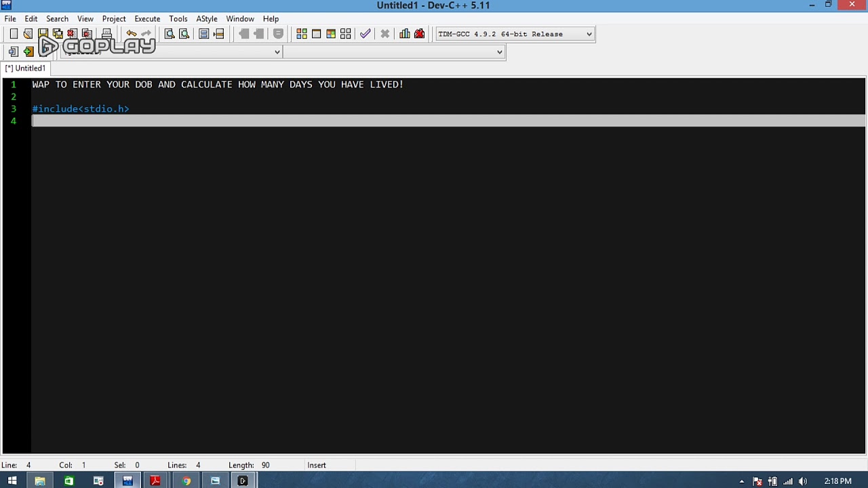This screenshot has width=868, height=488.
Task: Open the Execute menu
Action: (147, 19)
